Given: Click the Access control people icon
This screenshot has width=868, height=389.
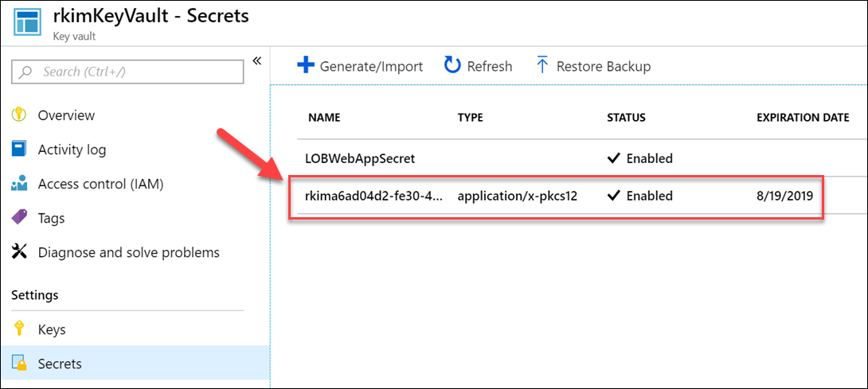Looking at the screenshot, I should (x=19, y=185).
